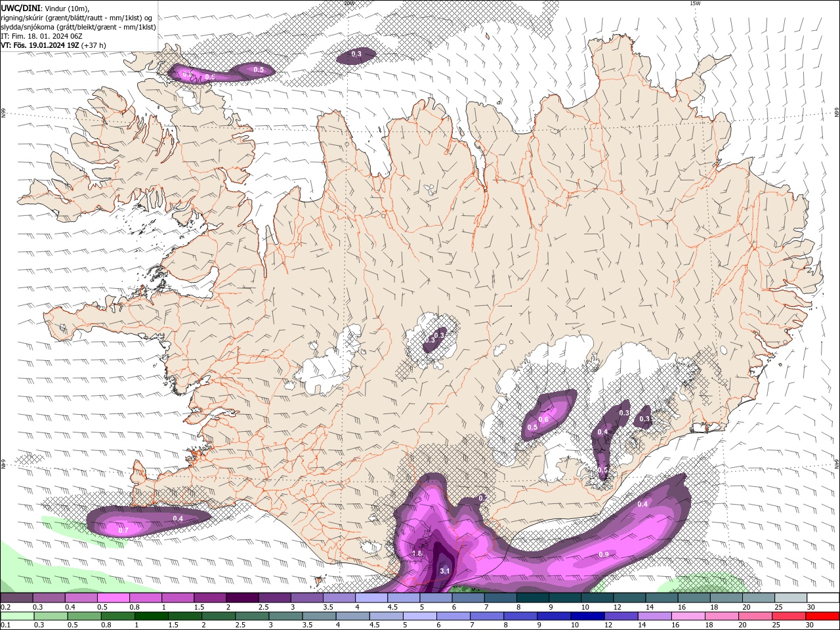Viewport: 840px width, 630px height.
Task: Select the bright red bottom scale swatch after 30
Action: pos(822,616)
